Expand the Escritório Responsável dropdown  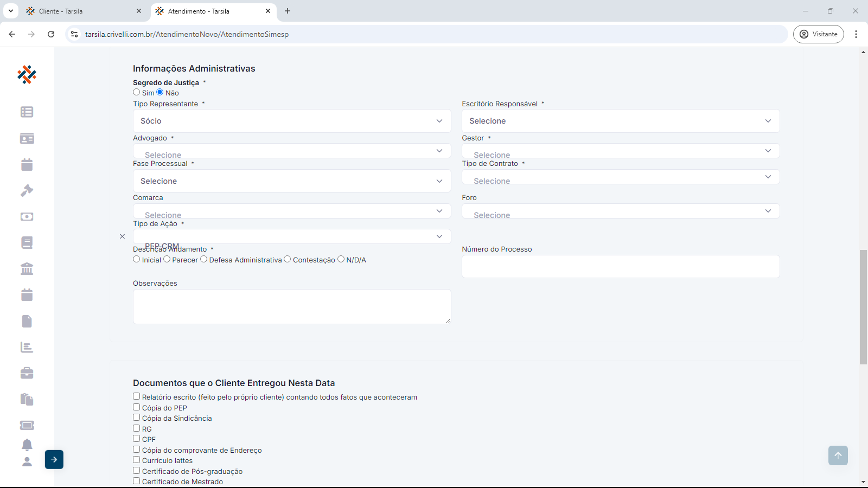(621, 121)
